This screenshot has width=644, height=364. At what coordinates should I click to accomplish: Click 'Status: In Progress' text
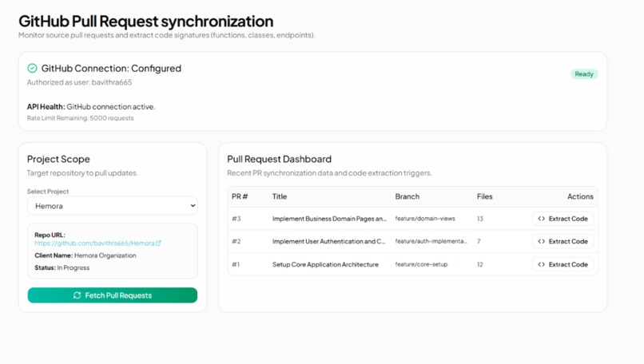pos(62,267)
